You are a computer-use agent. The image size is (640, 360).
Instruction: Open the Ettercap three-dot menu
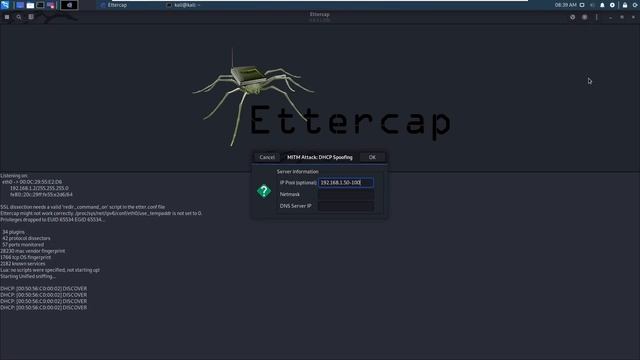tap(597, 17)
